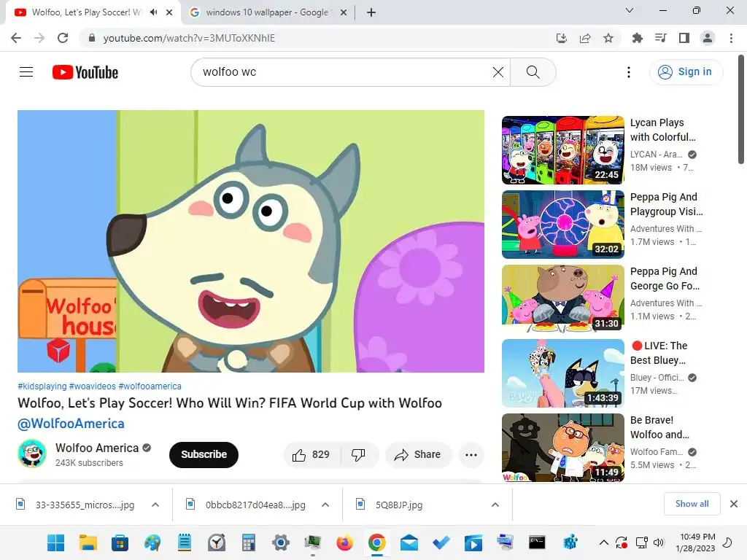The height and width of the screenshot is (560, 747).
Task: Open the @WolfooAmerica link
Action: (71, 424)
